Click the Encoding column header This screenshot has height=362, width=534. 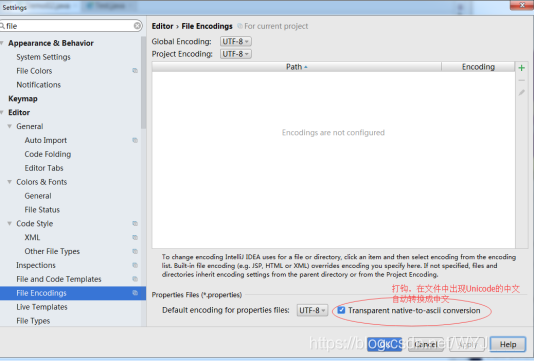[x=478, y=67]
